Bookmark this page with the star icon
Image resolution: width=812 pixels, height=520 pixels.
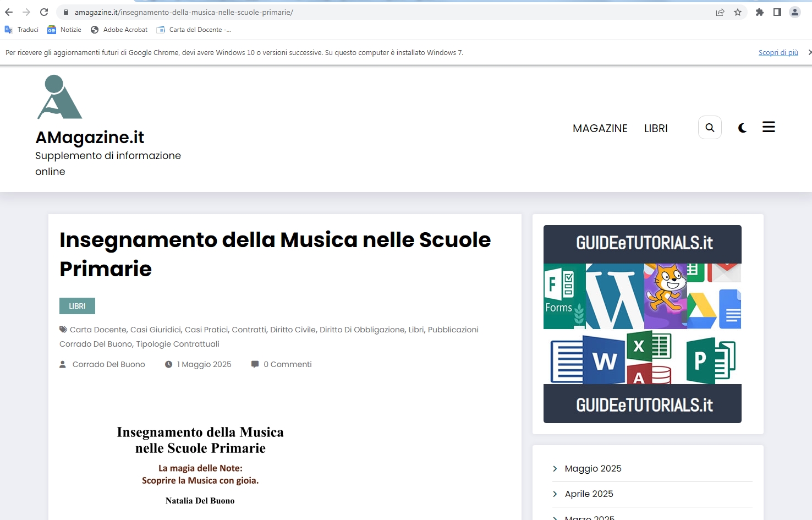coord(738,12)
